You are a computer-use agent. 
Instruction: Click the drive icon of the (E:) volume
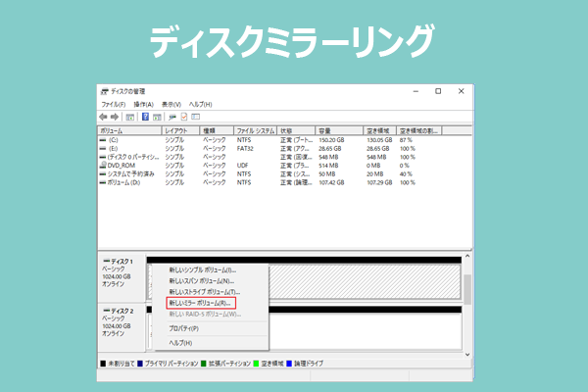click(103, 149)
